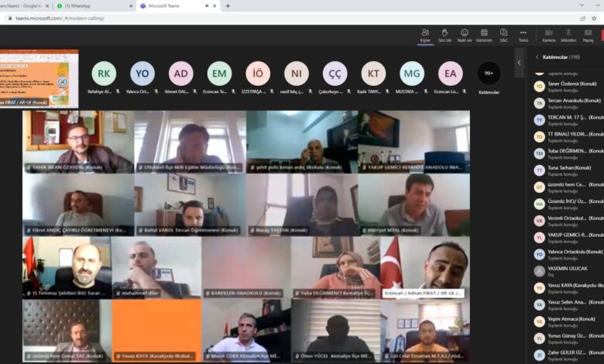Open the S&C panel icon

click(x=503, y=34)
